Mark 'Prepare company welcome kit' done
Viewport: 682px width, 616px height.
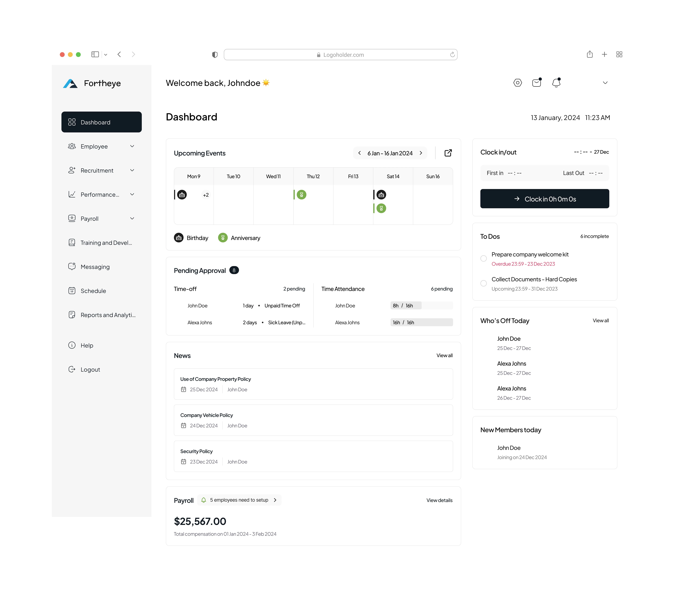(x=483, y=259)
